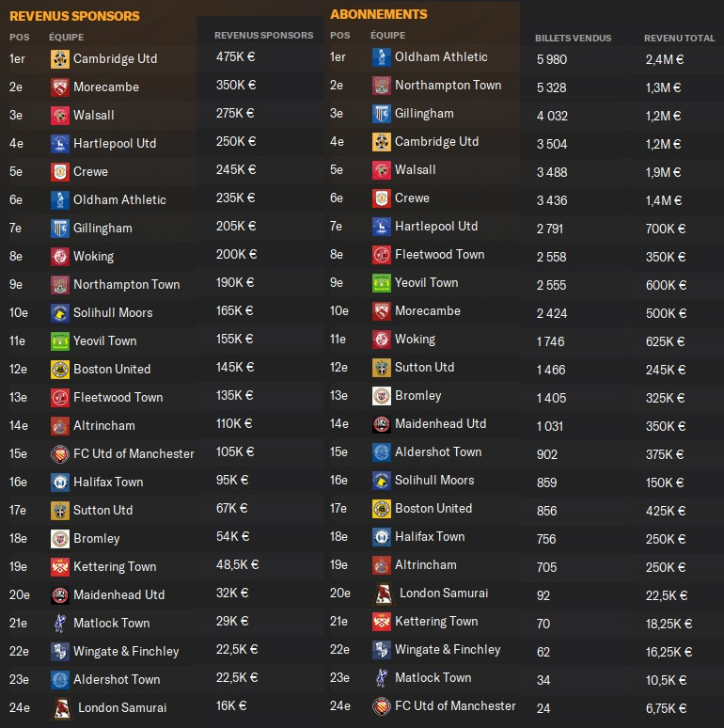Open Yeovil Town name in sponsors table
Image resolution: width=724 pixels, height=728 pixels.
tap(105, 341)
